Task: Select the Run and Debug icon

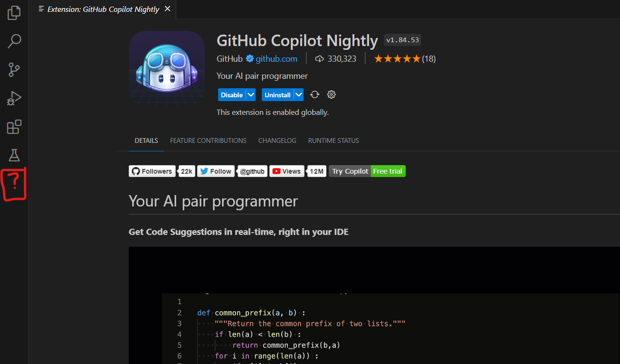Action: pos(14,98)
